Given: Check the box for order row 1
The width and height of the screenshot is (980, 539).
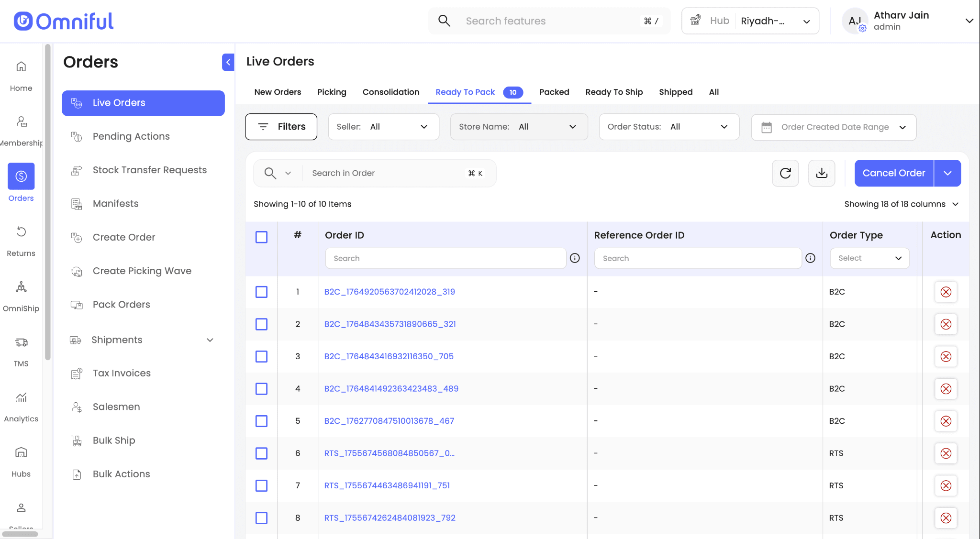Looking at the screenshot, I should tap(261, 292).
